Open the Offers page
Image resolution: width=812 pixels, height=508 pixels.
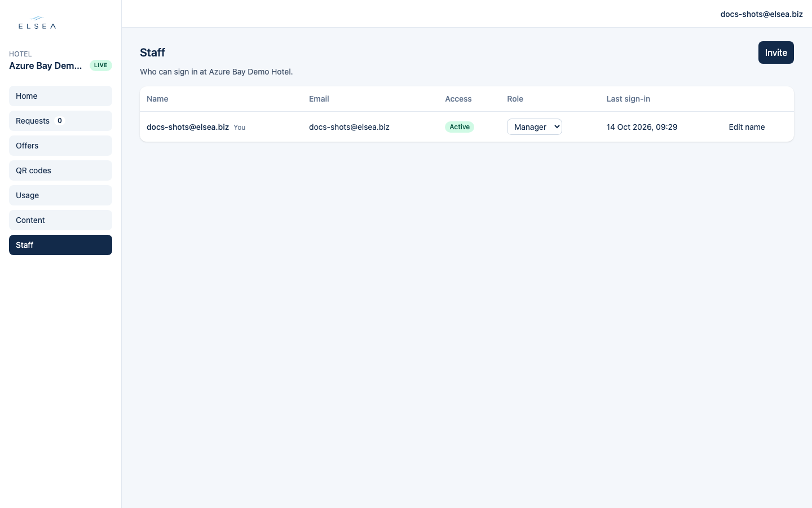coord(60,146)
